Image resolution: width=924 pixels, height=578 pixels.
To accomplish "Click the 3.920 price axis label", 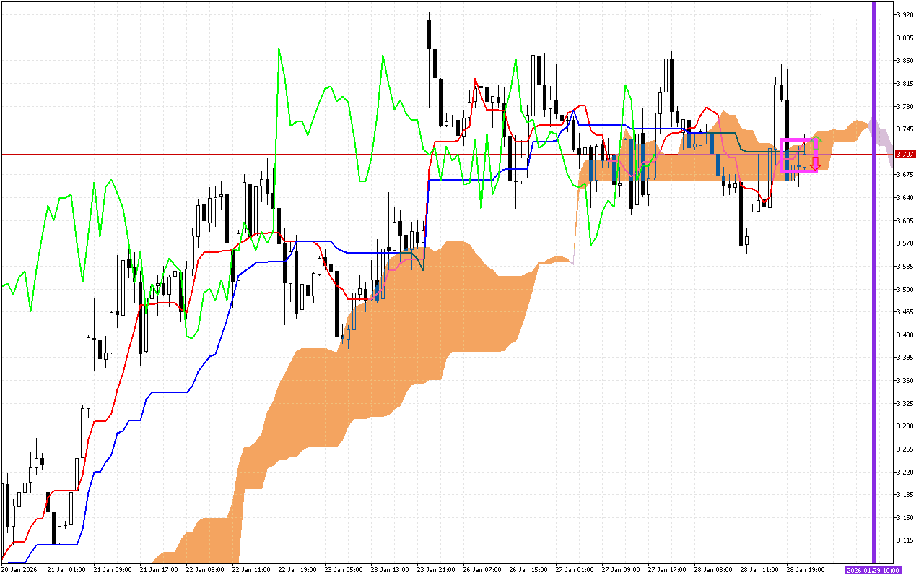I will pos(905,14).
